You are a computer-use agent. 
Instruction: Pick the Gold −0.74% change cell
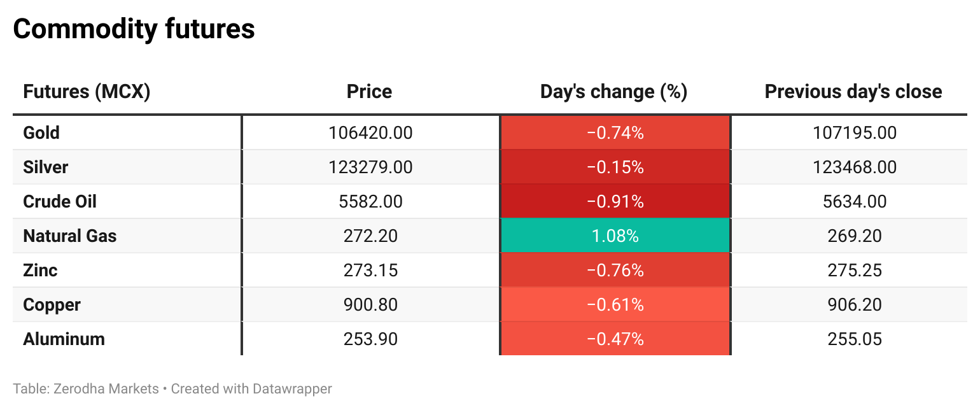pyautogui.click(x=615, y=133)
